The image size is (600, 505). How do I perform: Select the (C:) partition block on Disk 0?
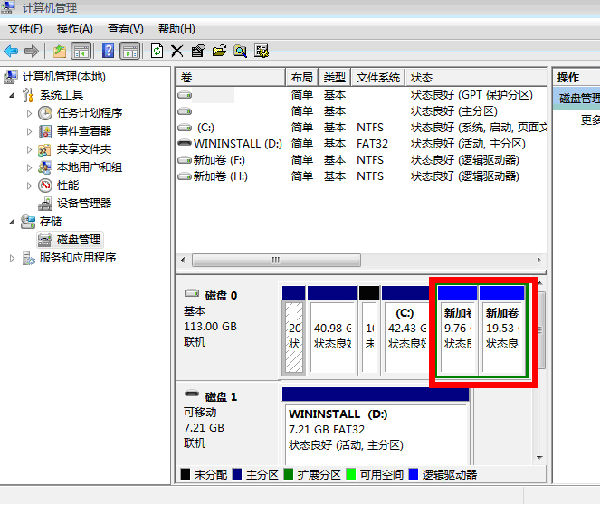[406, 328]
